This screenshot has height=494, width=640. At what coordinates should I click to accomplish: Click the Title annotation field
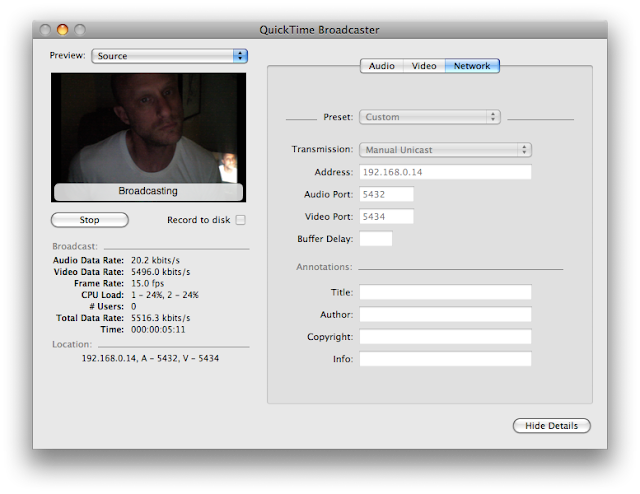(445, 292)
